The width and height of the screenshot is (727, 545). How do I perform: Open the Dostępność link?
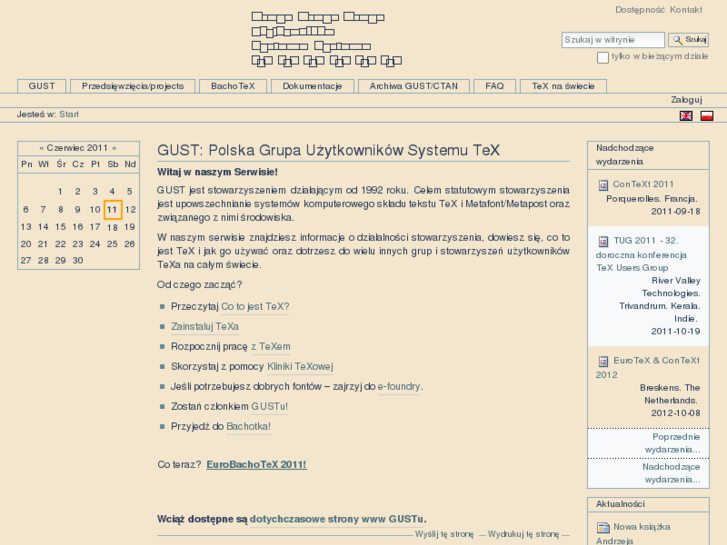point(640,10)
